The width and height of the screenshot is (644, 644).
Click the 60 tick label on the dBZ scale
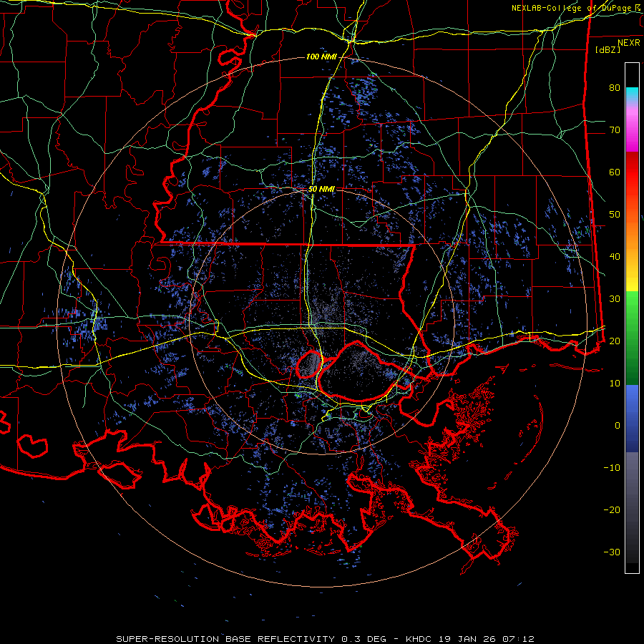[615, 172]
